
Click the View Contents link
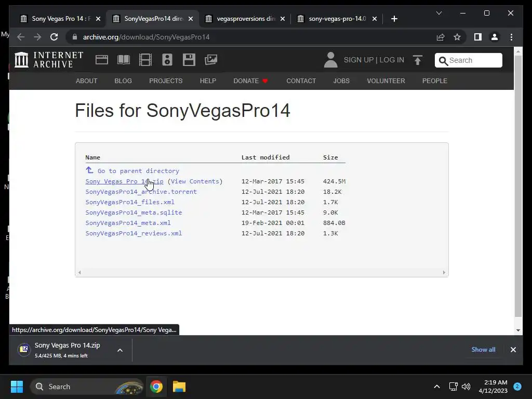[195, 181]
